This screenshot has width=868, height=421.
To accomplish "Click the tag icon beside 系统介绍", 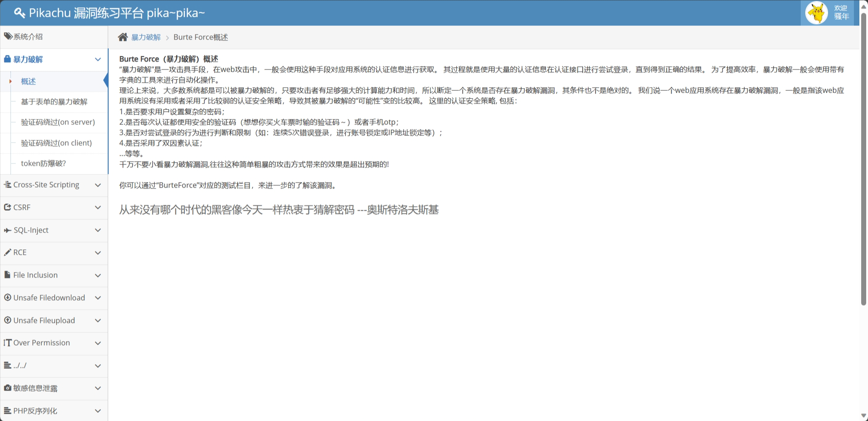I will [x=8, y=36].
